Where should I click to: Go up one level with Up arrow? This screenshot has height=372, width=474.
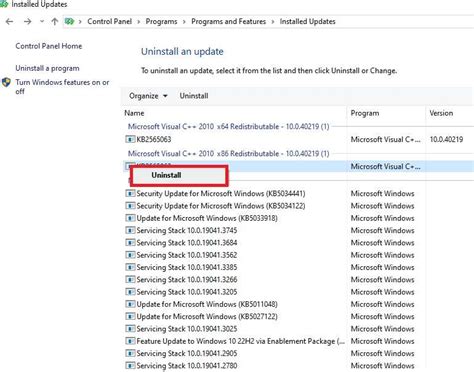55,22
